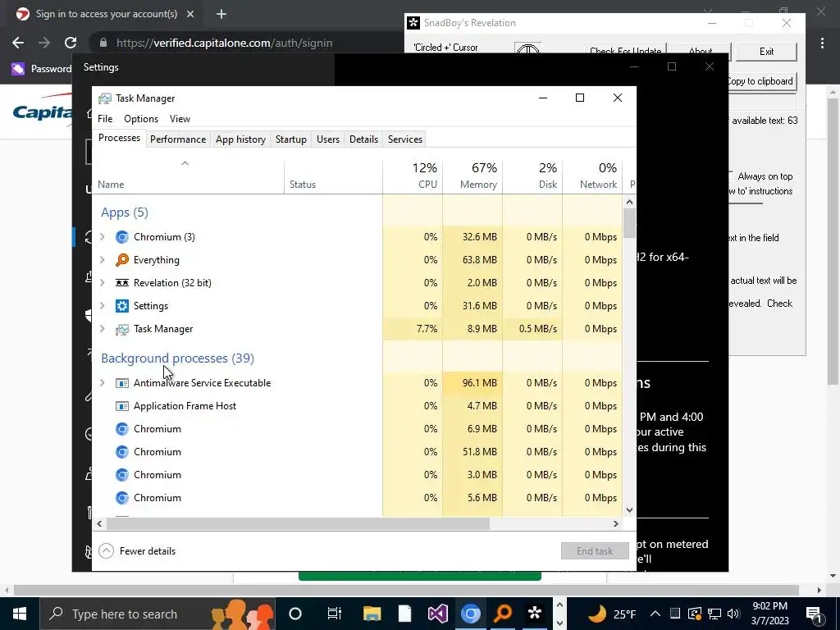Image resolution: width=840 pixels, height=630 pixels.
Task: Expand the Everything app row
Action: pos(103,260)
